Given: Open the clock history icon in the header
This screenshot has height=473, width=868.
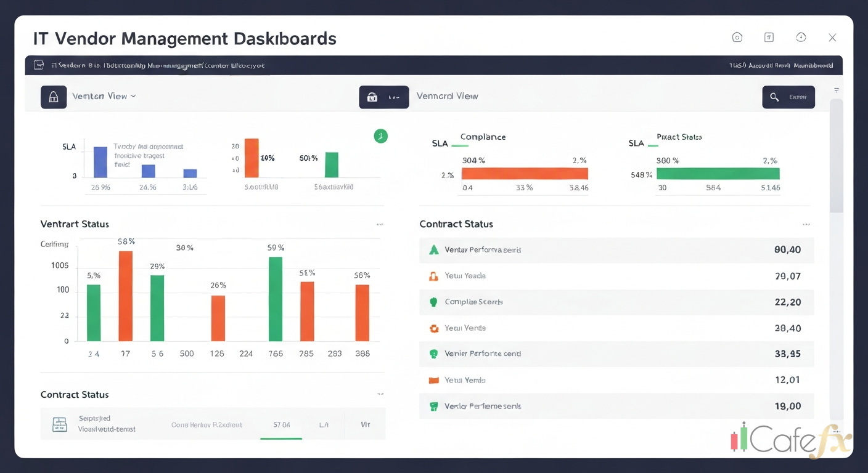Looking at the screenshot, I should [801, 37].
